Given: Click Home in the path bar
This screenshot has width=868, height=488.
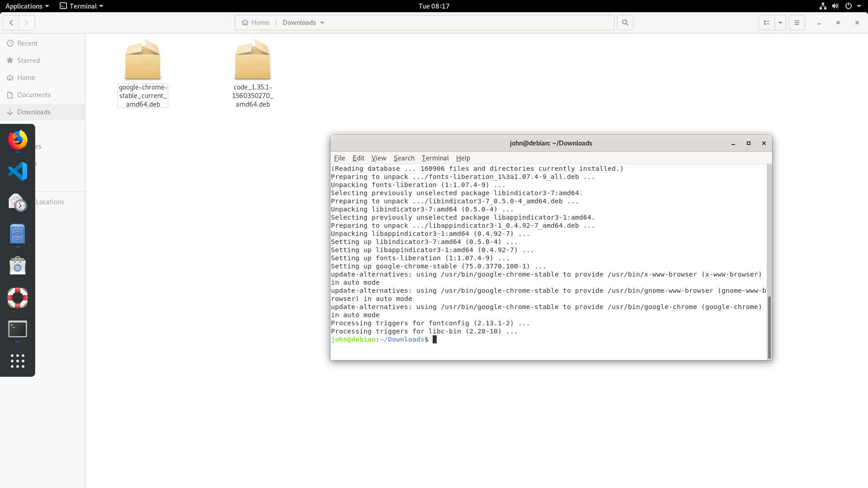Looking at the screenshot, I should [255, 23].
